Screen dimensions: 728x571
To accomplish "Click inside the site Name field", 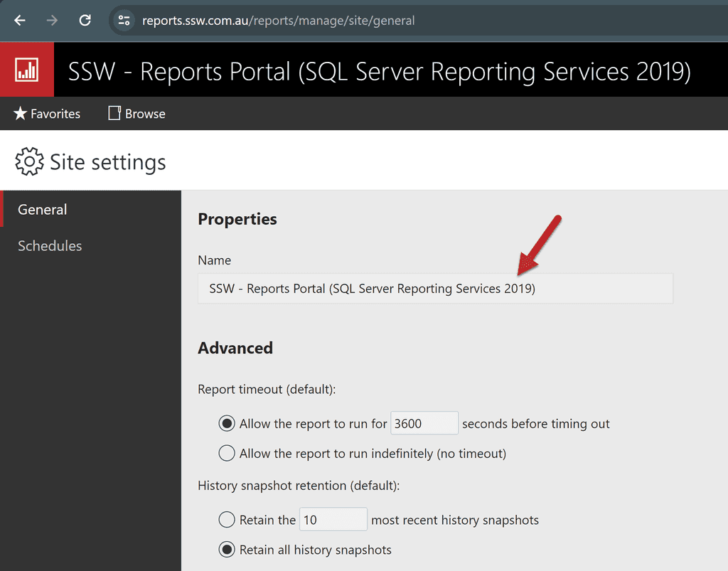I will pyautogui.click(x=435, y=288).
